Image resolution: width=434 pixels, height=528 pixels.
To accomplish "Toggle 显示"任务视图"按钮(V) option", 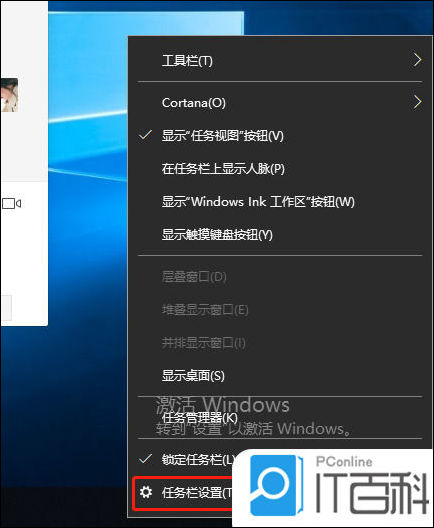I will pos(280,136).
